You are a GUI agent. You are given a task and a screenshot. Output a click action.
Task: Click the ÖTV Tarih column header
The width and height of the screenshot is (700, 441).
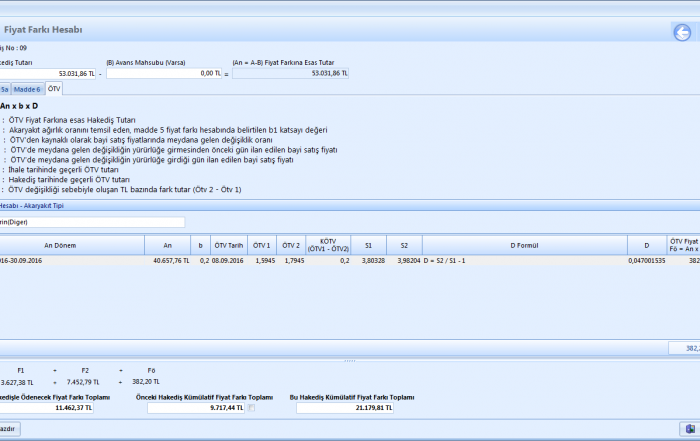pyautogui.click(x=228, y=245)
